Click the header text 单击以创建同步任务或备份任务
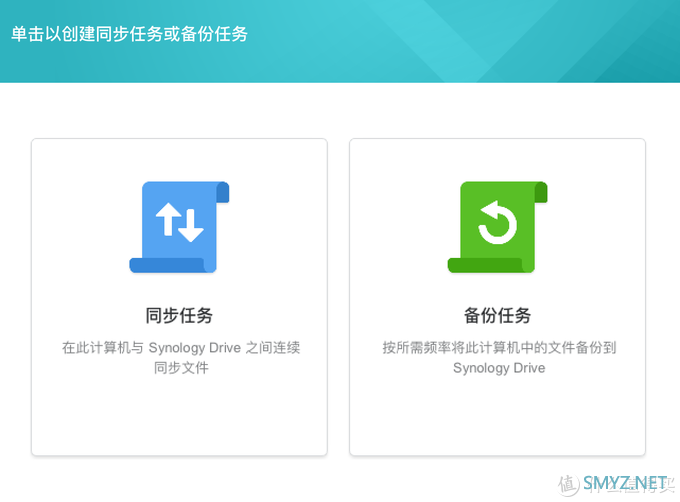This screenshot has width=680, height=502. pyautogui.click(x=129, y=34)
